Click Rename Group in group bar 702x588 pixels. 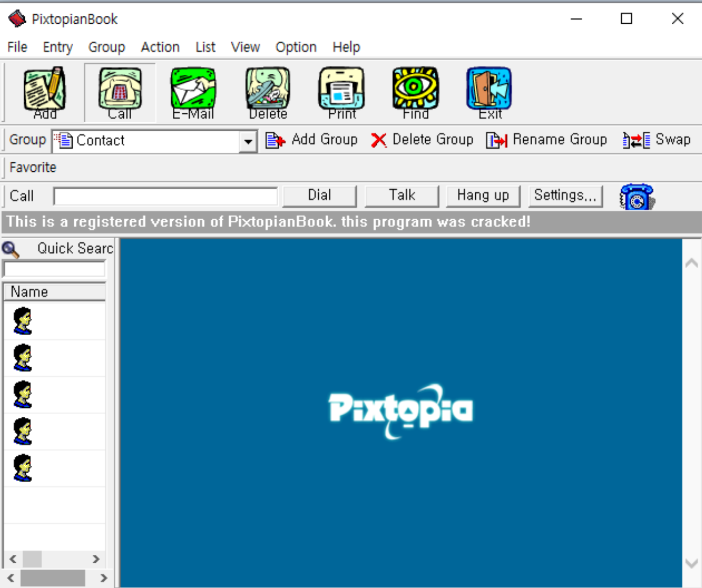click(546, 140)
